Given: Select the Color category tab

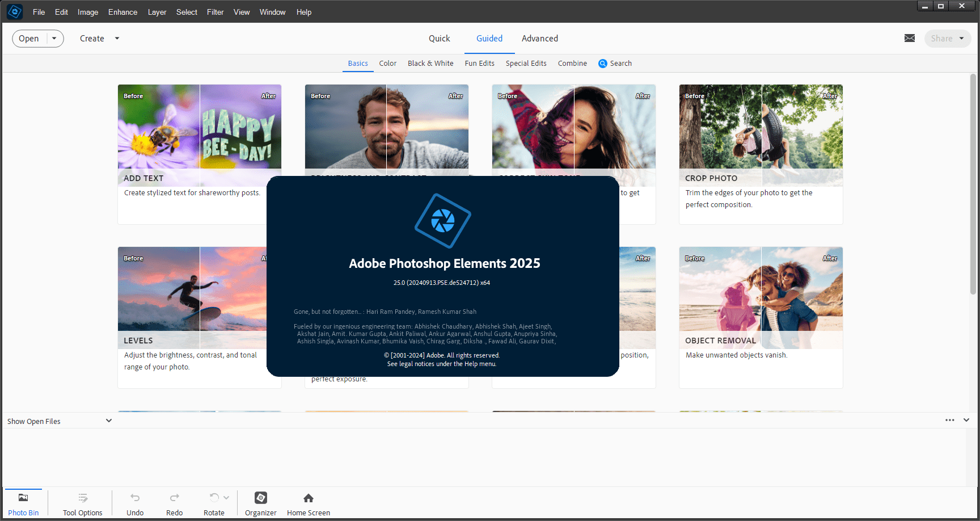Looking at the screenshot, I should pyautogui.click(x=388, y=64).
